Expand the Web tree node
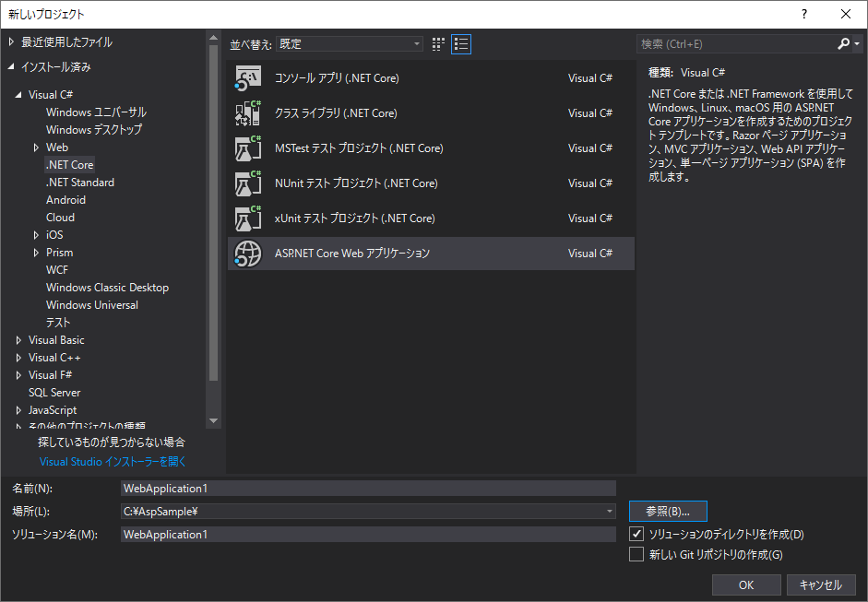This screenshot has width=868, height=602. (37, 147)
